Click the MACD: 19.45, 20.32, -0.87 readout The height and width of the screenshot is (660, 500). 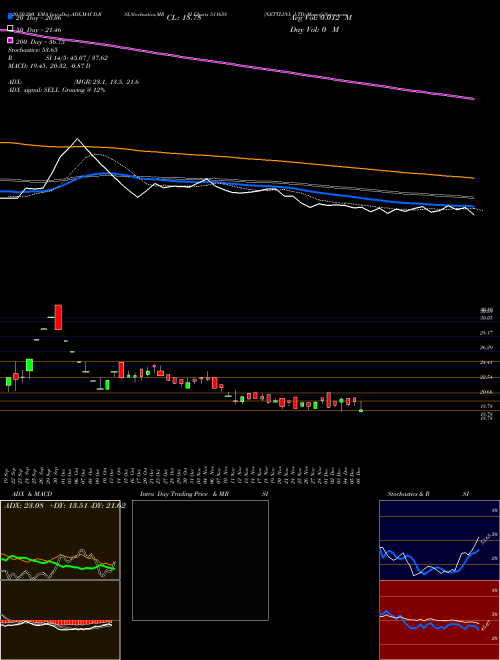(49, 66)
